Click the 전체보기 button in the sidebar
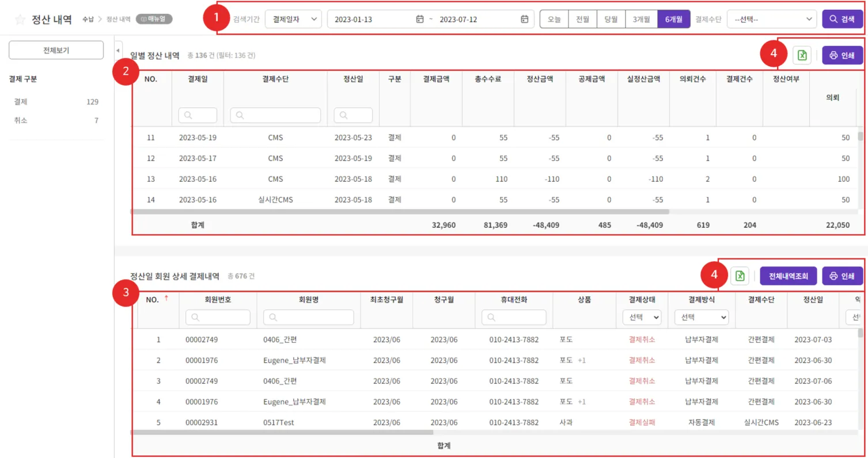The image size is (868, 458). (56, 50)
